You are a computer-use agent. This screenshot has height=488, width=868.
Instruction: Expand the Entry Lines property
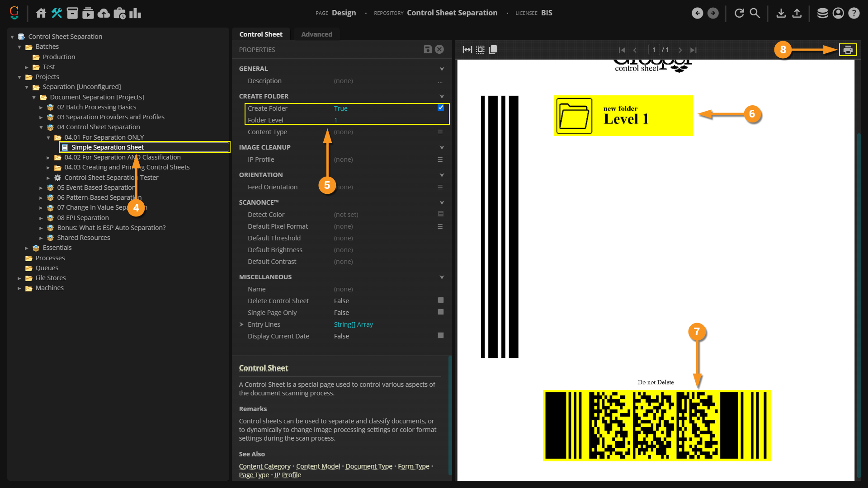241,324
